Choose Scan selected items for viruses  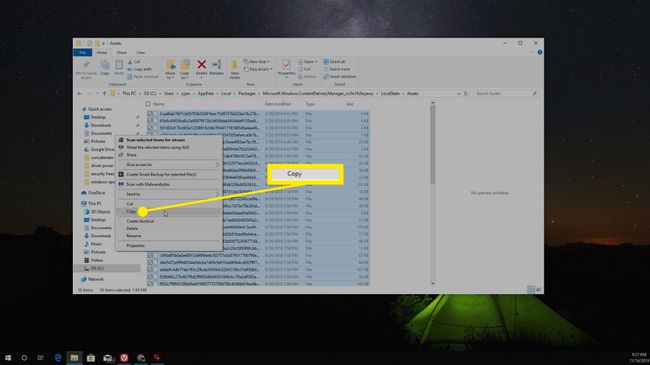pos(169,140)
